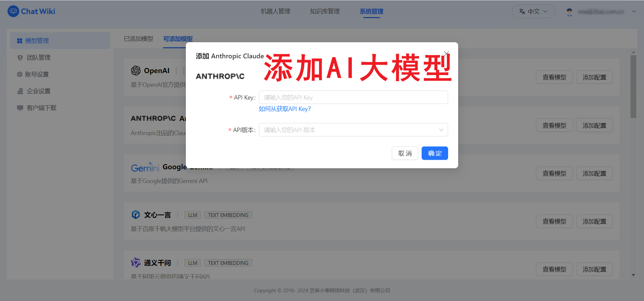Click 查看模型 for OpenAI
The width and height of the screenshot is (644, 301).
tap(554, 77)
